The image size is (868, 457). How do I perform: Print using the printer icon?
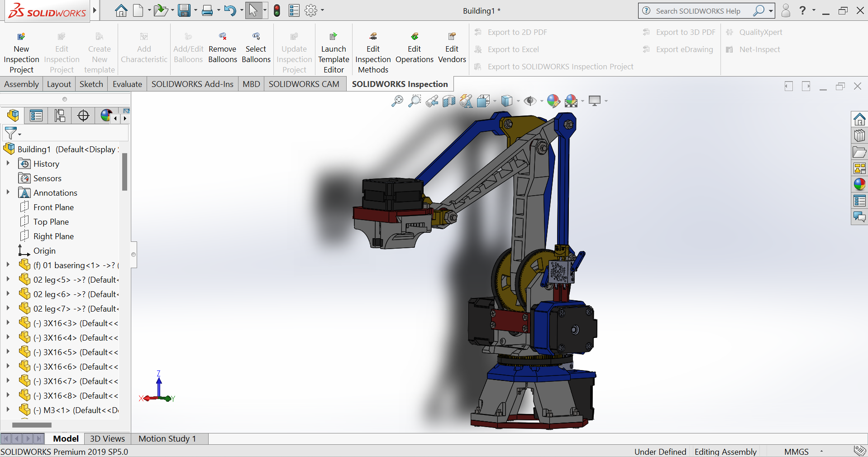[x=207, y=10]
